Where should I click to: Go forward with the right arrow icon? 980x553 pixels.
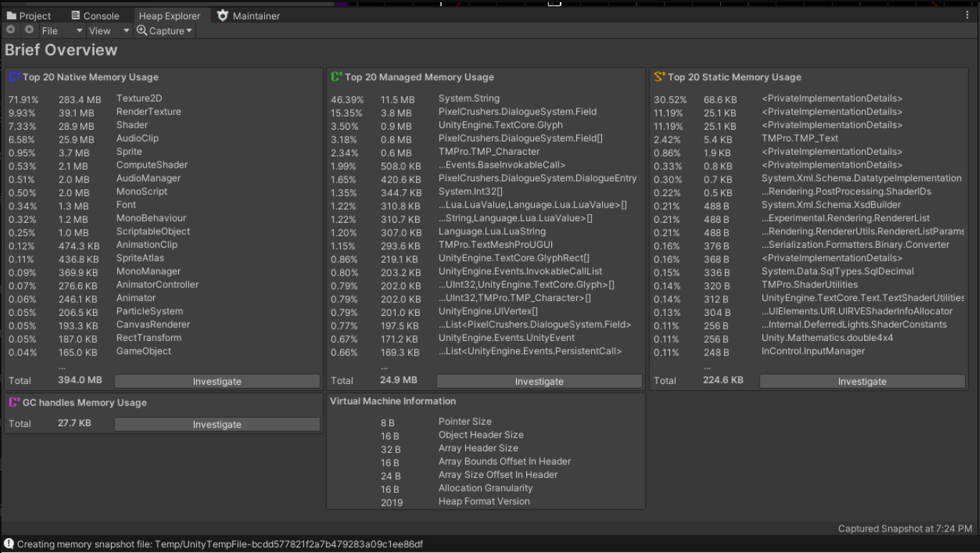pyautogui.click(x=29, y=30)
